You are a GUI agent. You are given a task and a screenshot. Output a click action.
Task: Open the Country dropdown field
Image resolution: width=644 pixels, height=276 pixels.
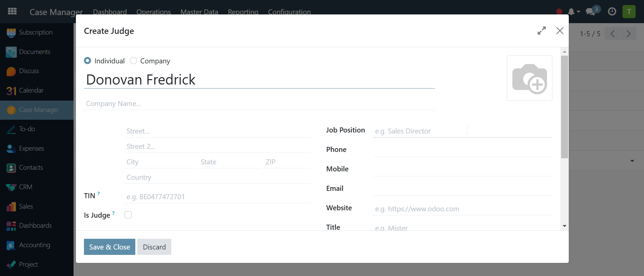point(217,177)
